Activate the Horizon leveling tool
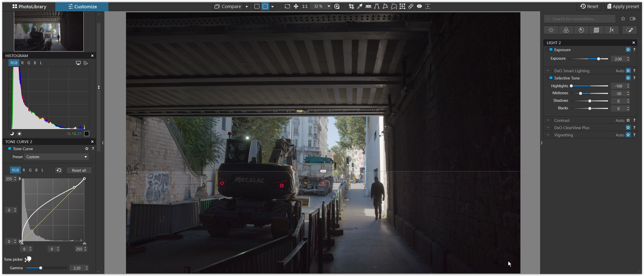Screen dimensions: 644x276 pyautogui.click(x=368, y=6)
